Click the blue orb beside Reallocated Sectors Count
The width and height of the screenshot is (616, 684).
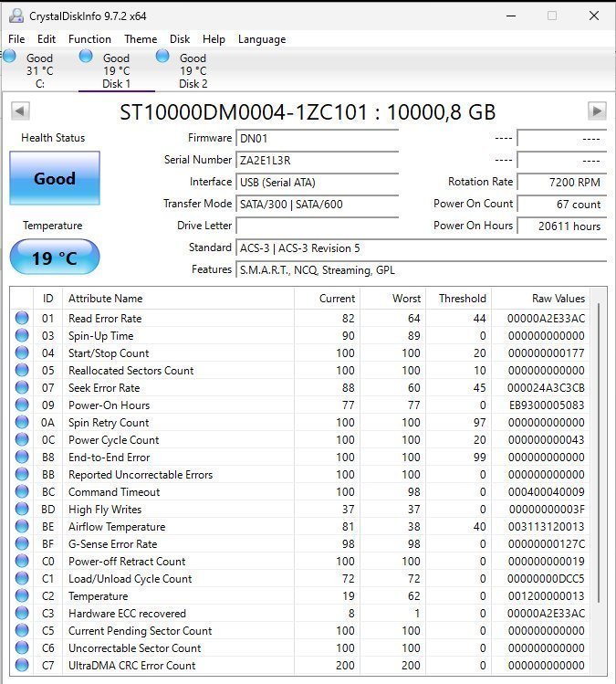click(x=22, y=371)
